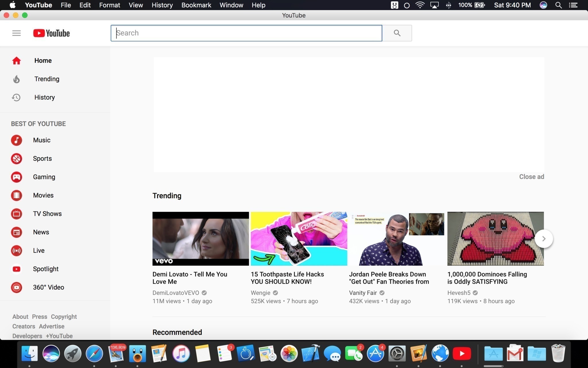The width and height of the screenshot is (588, 368).
Task: Open the +YouTube footer link
Action: click(x=59, y=336)
